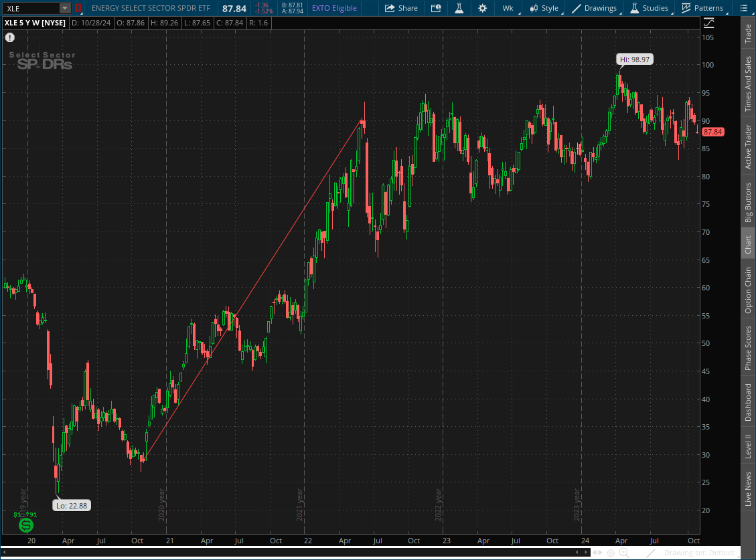Click the O: 87.86 open value
Image resolution: width=756 pixels, height=560 pixels.
131,23
